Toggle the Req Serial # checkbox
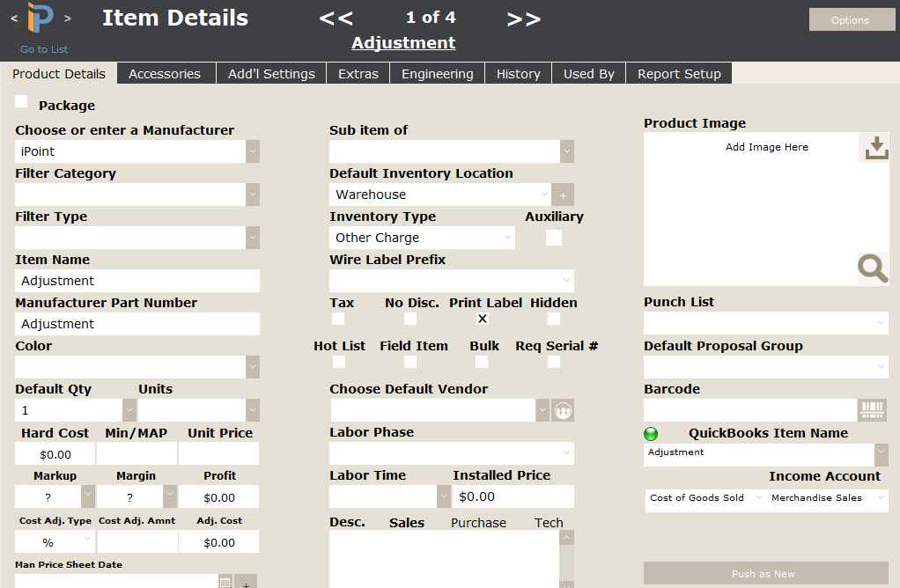 553,361
